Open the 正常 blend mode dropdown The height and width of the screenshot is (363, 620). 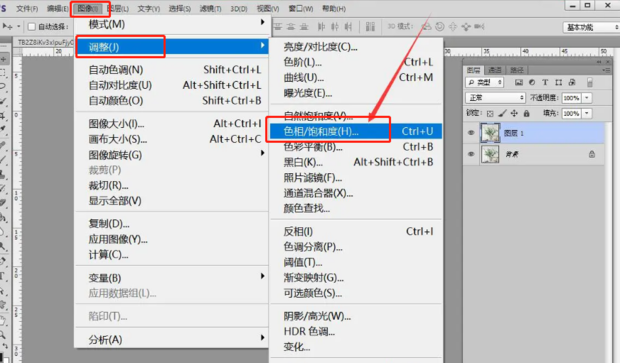(495, 98)
